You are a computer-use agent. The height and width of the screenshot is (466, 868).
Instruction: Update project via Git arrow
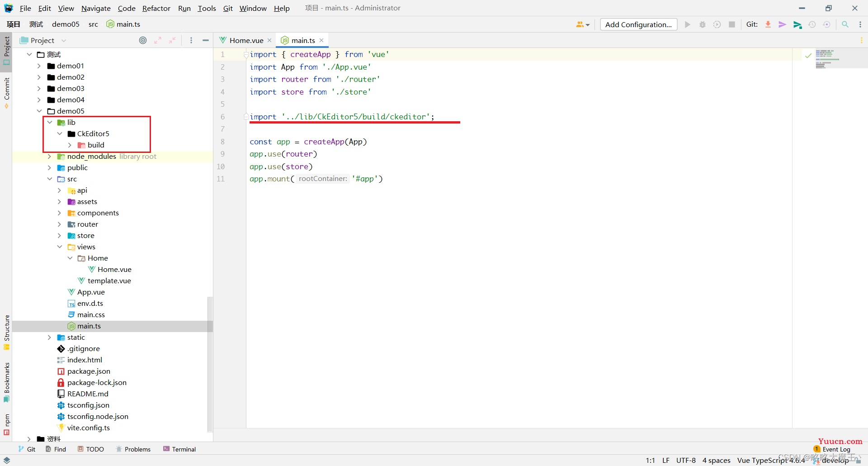click(x=768, y=24)
